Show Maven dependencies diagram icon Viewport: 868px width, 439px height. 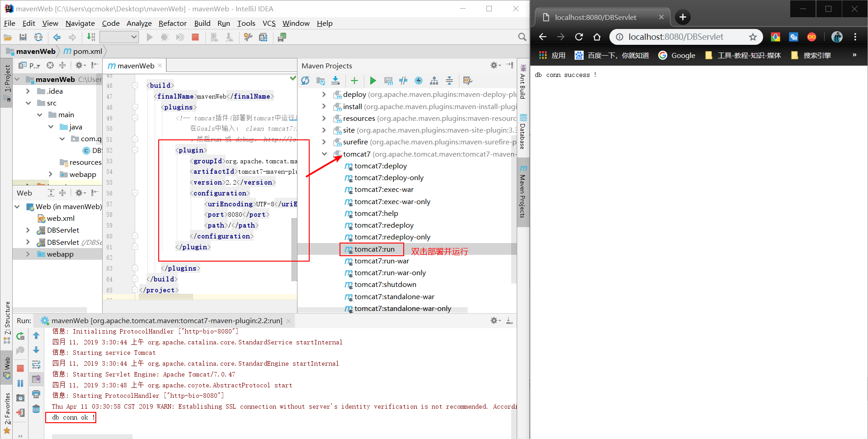(434, 81)
